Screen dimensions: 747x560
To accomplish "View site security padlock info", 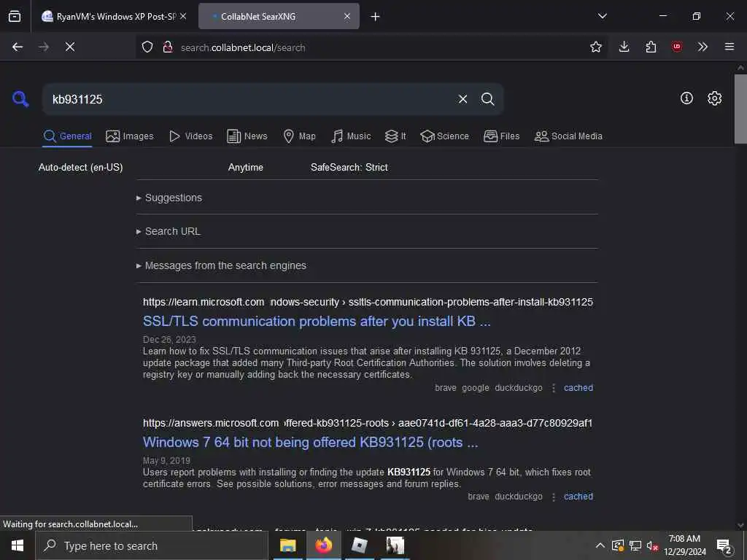I will click(167, 47).
